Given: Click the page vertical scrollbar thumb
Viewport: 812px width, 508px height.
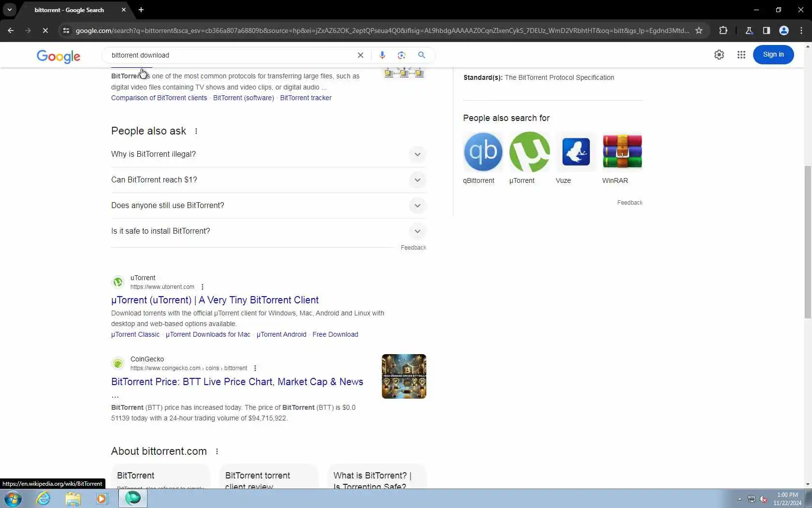Looking at the screenshot, I should point(808,242).
